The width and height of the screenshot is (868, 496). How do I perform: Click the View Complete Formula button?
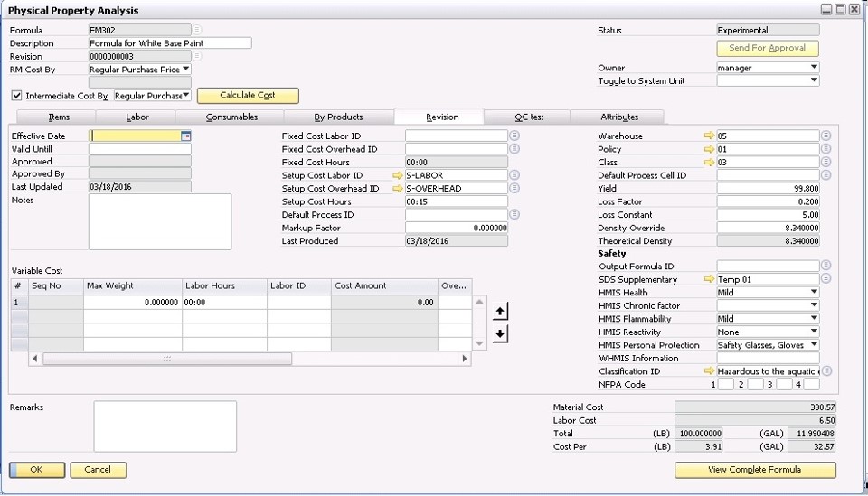coord(754,470)
